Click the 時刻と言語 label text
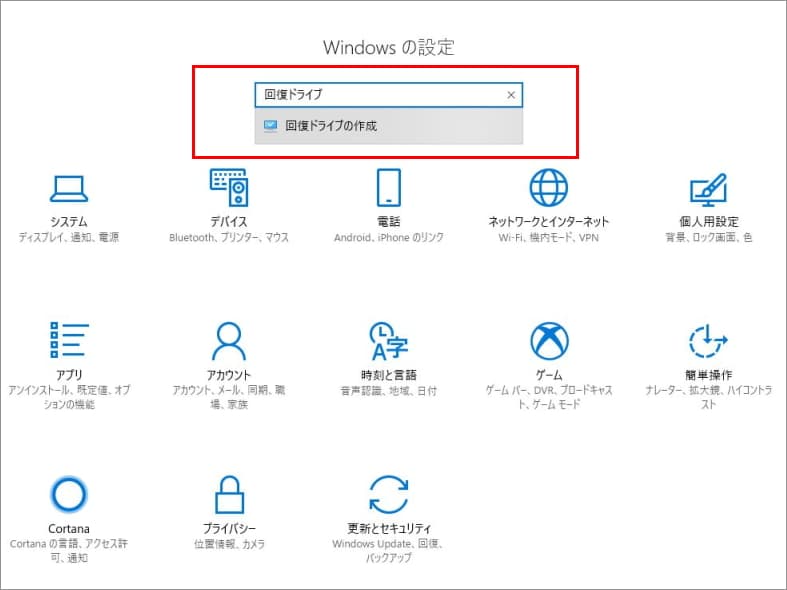Screen dimensions: 787x590 pyautogui.click(x=388, y=375)
